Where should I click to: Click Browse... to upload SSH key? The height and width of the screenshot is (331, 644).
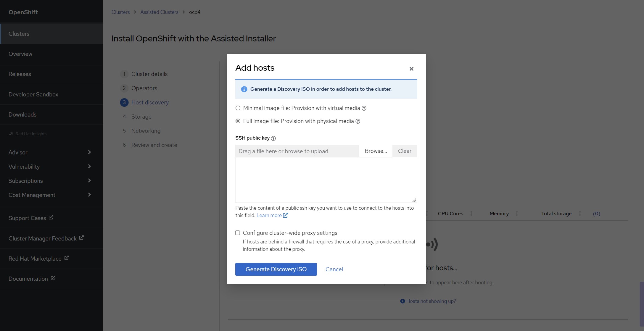(x=376, y=151)
